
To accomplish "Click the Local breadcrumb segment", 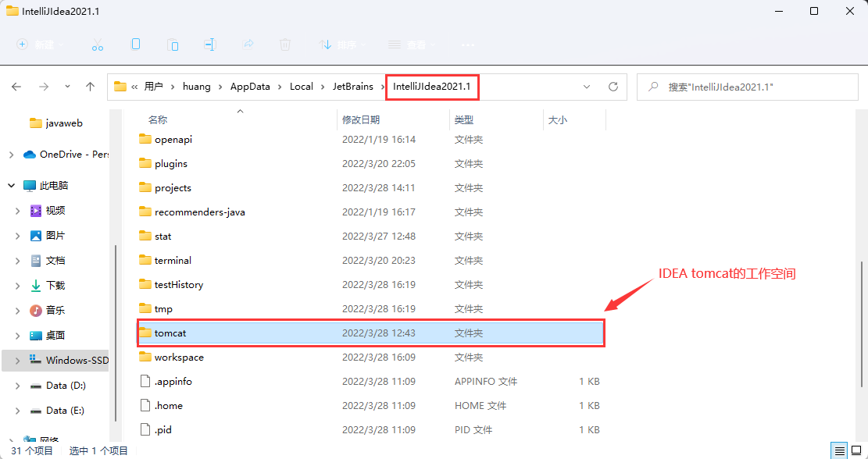I will (x=301, y=87).
